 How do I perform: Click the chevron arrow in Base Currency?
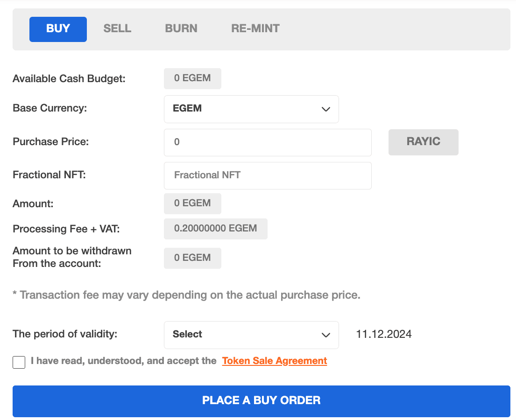pyautogui.click(x=326, y=109)
